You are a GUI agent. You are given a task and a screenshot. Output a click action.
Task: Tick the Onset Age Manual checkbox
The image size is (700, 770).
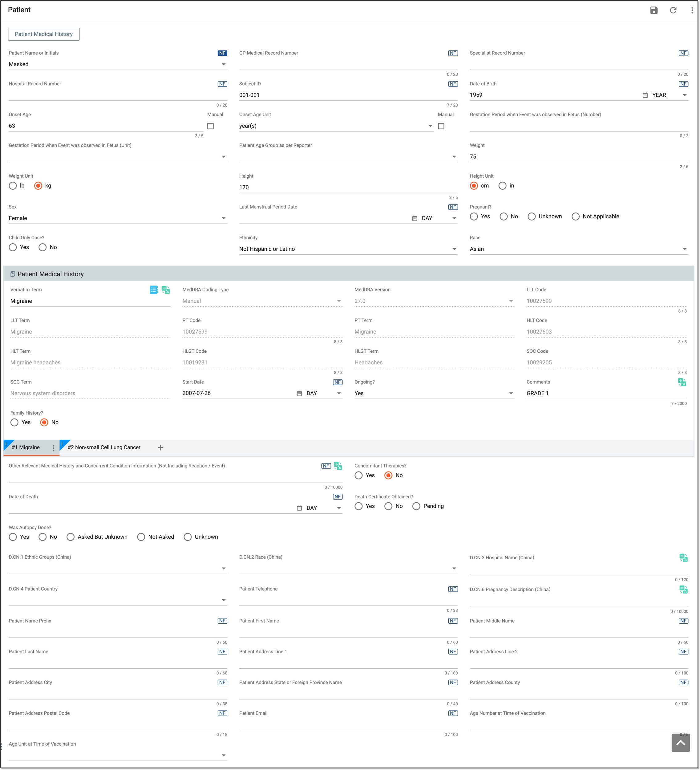pos(210,126)
